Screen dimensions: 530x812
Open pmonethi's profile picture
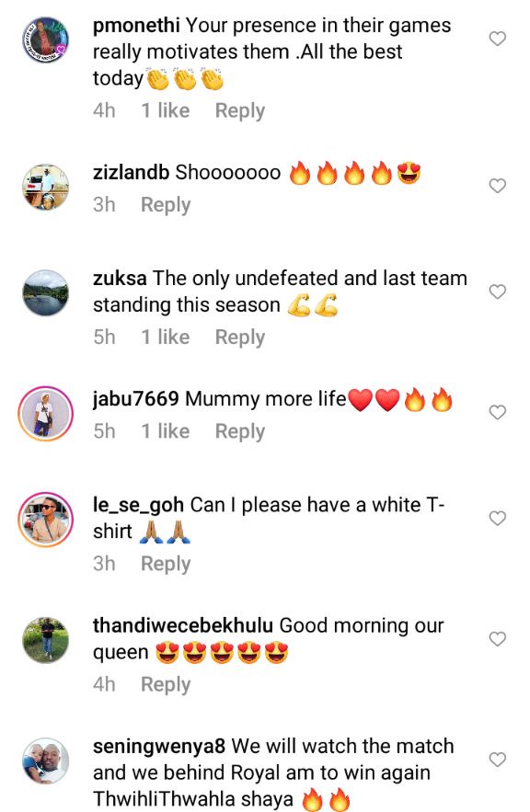tap(46, 40)
